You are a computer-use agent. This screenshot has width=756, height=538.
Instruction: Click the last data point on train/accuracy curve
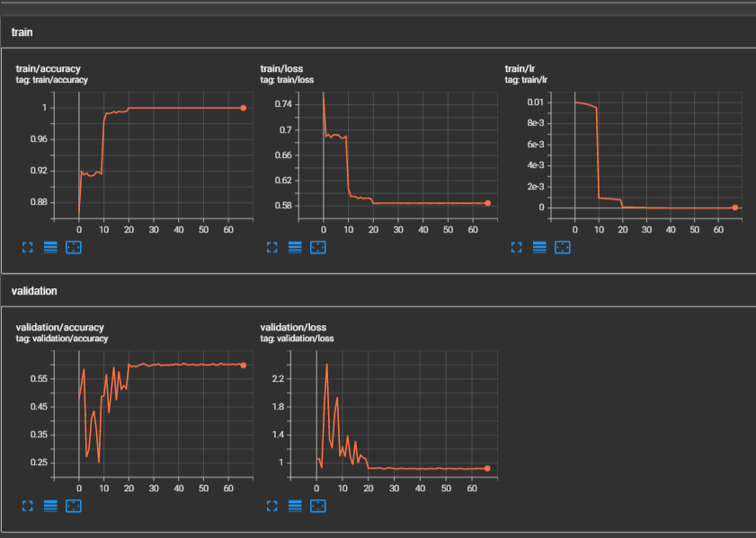pyautogui.click(x=243, y=108)
